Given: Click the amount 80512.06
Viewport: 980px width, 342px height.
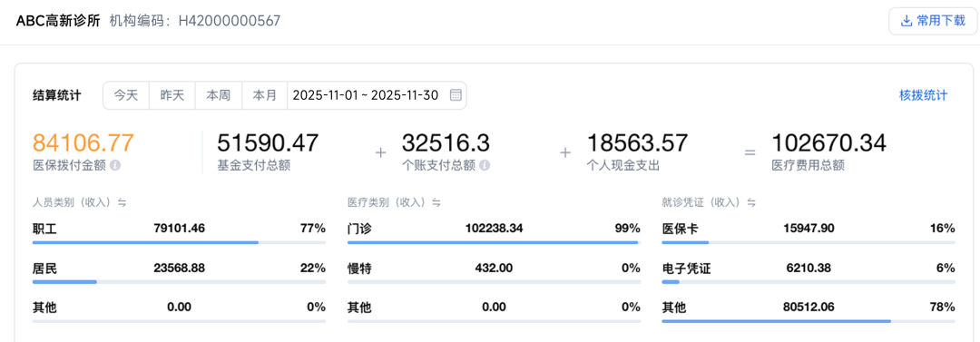Looking at the screenshot, I should coord(808,308).
